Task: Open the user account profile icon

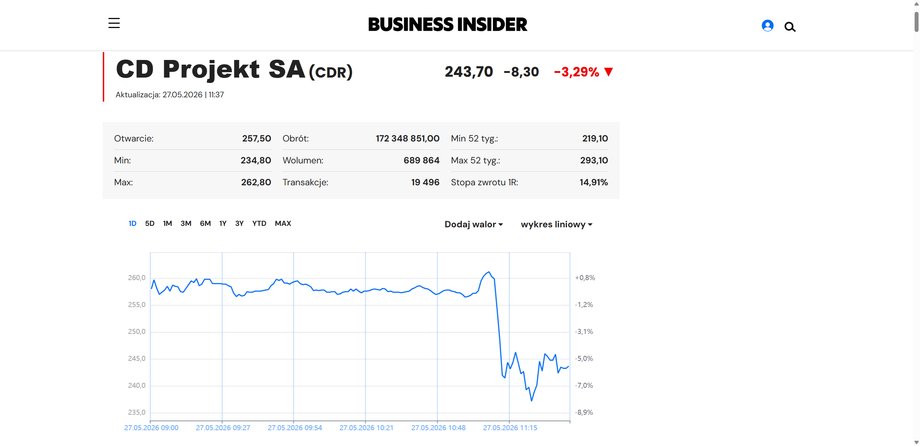Action: click(x=767, y=25)
